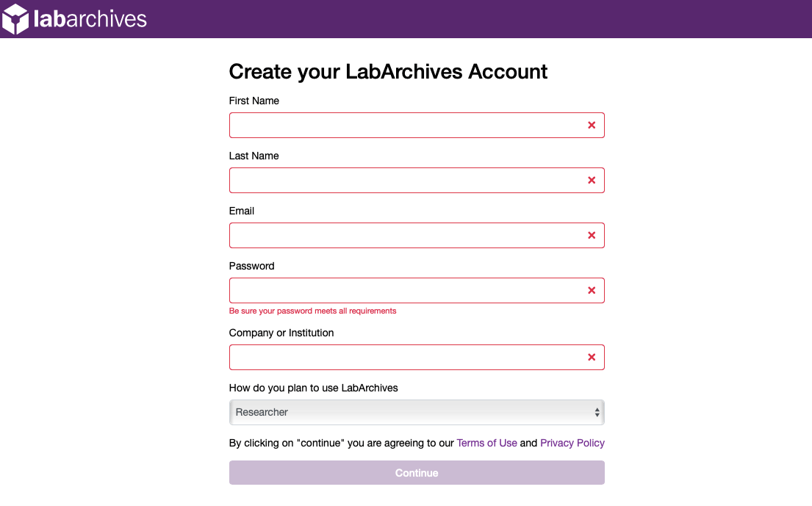Click the stepper arrows on the Researcher selector

(x=597, y=412)
